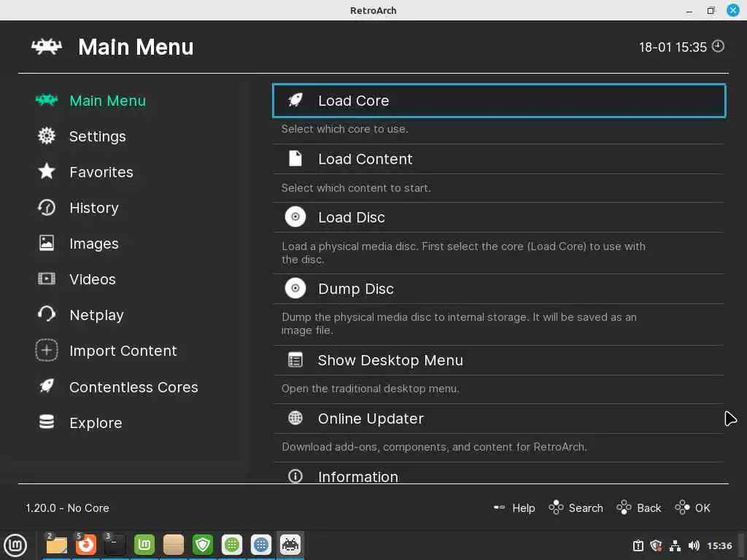The image size is (747, 560).
Task: Open the Linux Mint start menu
Action: [x=15, y=545]
